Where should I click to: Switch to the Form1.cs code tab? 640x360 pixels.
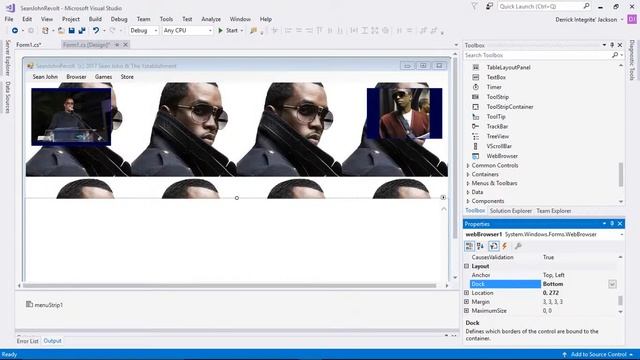(29, 45)
